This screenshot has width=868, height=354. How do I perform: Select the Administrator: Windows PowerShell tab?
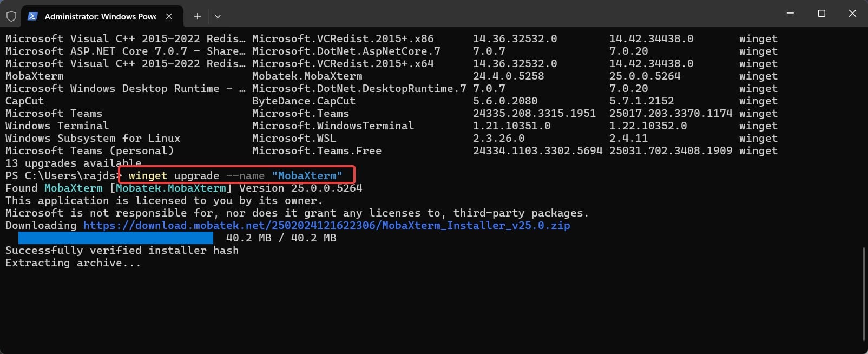coord(100,16)
